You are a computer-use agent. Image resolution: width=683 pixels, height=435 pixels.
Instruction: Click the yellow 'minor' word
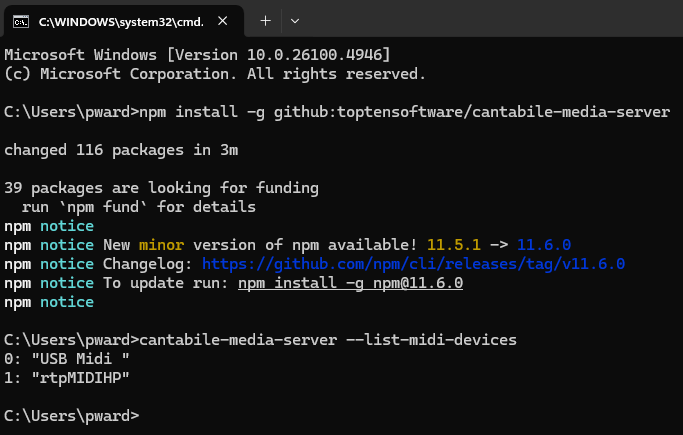click(x=162, y=245)
